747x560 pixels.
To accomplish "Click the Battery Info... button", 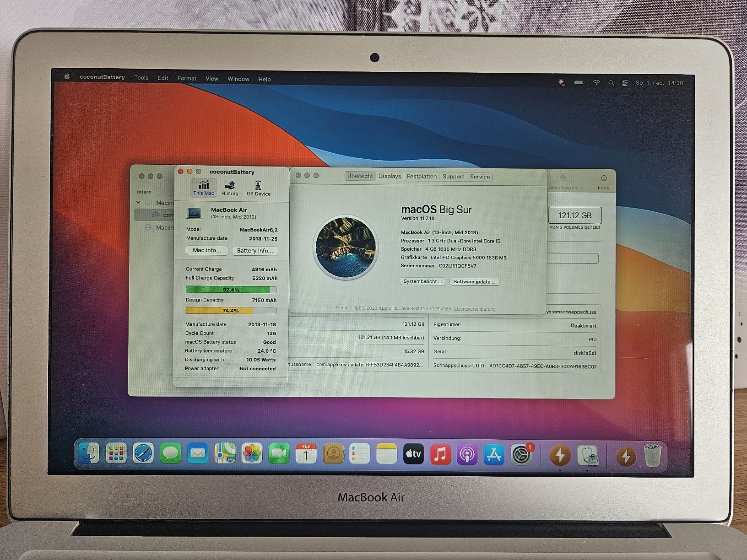I will point(255,251).
